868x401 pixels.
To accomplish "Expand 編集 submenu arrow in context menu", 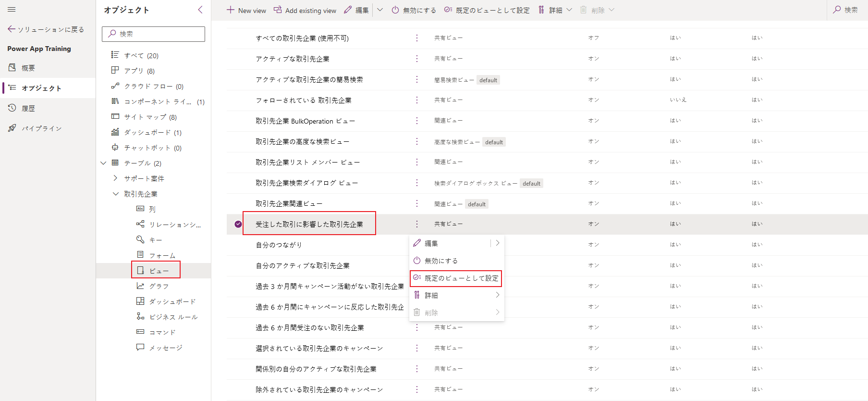I will pyautogui.click(x=498, y=243).
